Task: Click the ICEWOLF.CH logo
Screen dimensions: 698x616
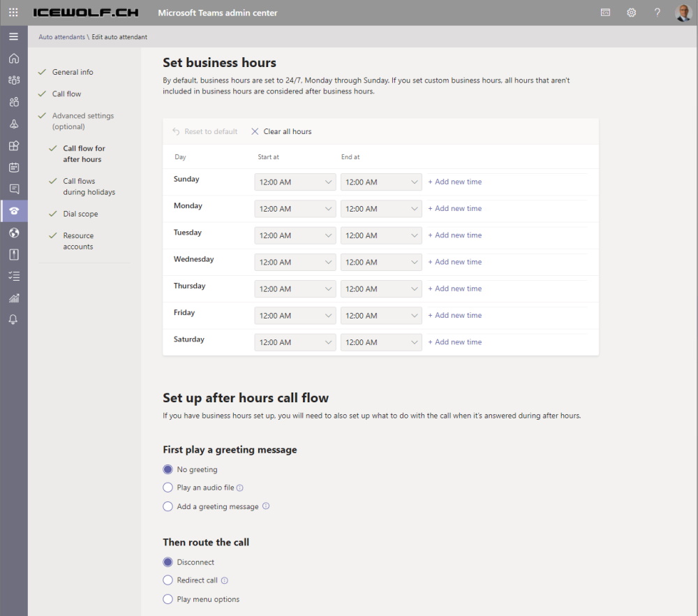Action: pos(85,13)
